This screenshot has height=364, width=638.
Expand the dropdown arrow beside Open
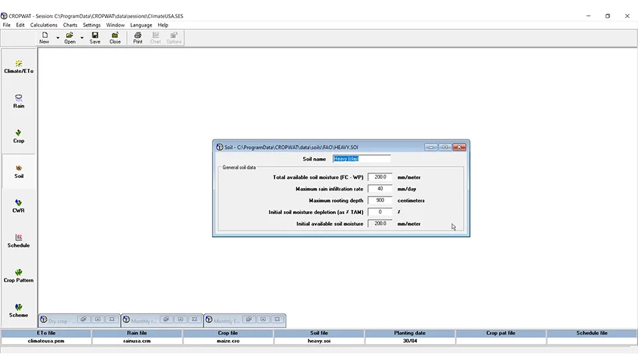[x=82, y=38]
